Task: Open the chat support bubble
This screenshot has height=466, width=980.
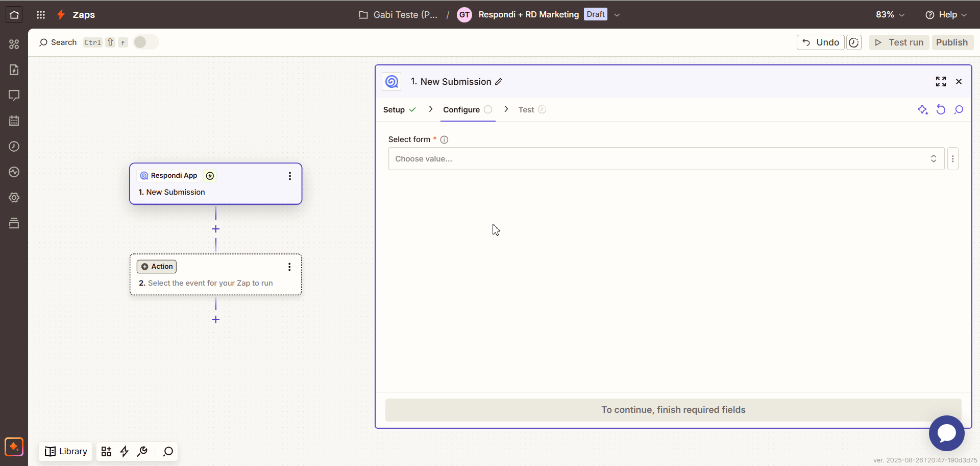Action: pyautogui.click(x=946, y=433)
